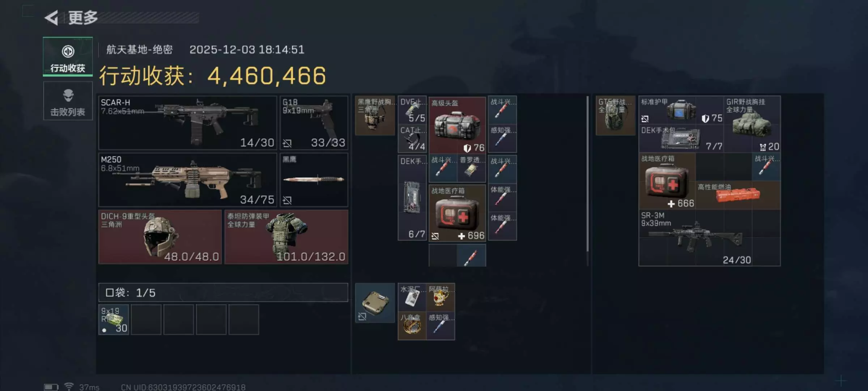
Task: Click the 阿萨拉 teapot collectible item
Action: tap(440, 298)
